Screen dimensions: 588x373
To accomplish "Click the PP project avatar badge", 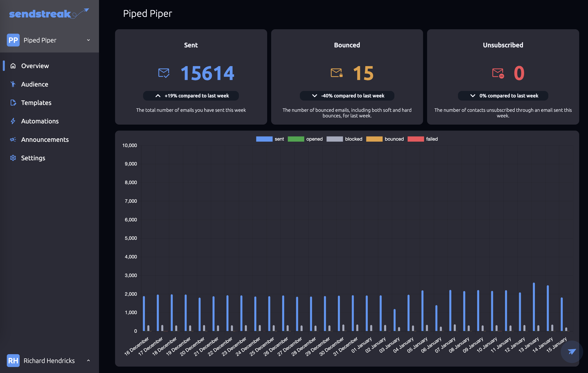I will point(13,40).
